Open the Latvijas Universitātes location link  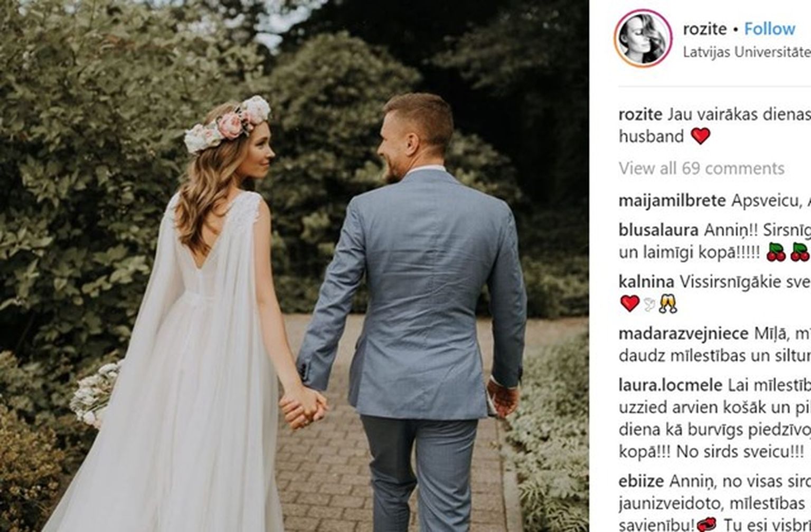[x=747, y=52]
